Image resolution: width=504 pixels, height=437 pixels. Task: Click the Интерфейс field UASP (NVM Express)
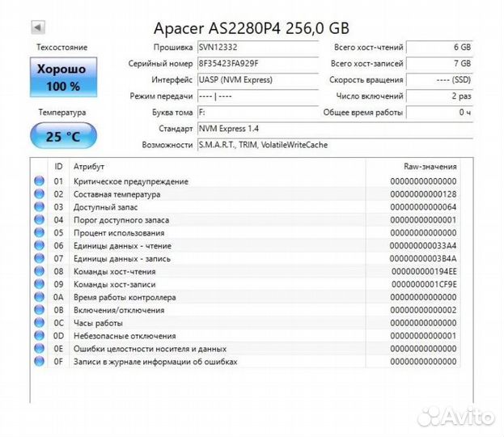258,80
